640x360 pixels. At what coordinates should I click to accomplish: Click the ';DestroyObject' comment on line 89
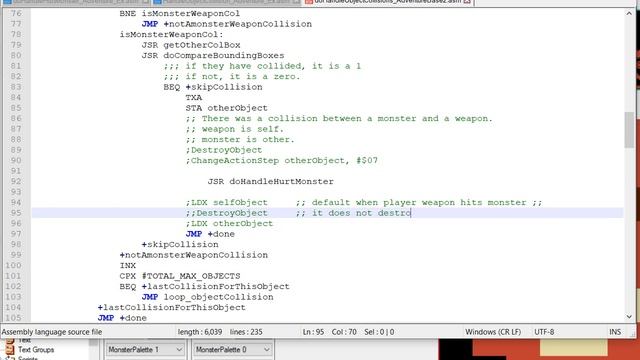click(224, 150)
